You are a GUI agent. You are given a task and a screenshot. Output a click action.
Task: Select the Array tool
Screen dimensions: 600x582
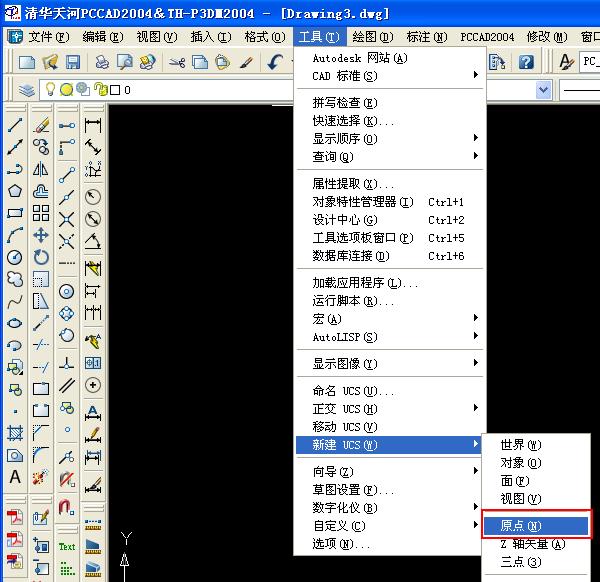(x=41, y=213)
